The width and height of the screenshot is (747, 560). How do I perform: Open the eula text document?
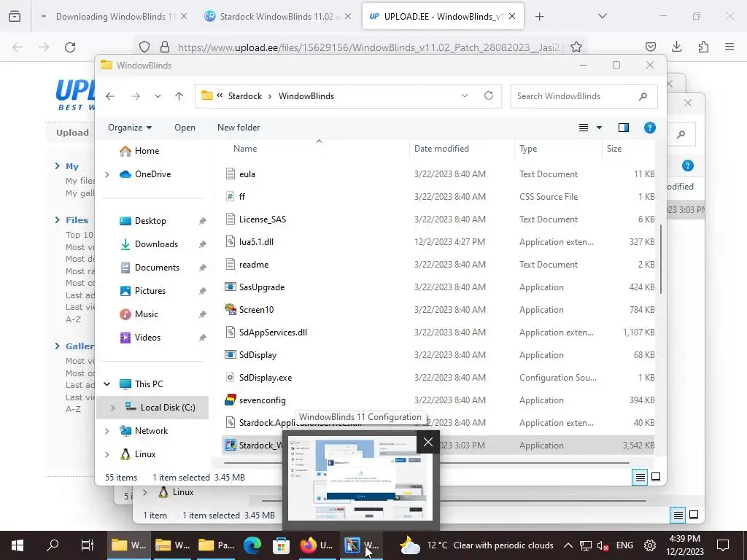click(x=247, y=174)
